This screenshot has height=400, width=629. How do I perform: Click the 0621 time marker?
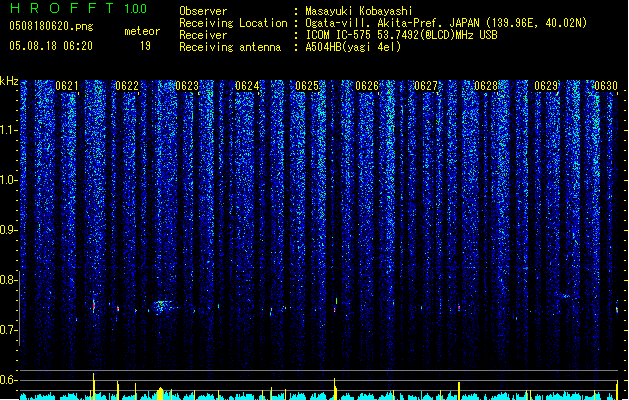pyautogui.click(x=67, y=86)
